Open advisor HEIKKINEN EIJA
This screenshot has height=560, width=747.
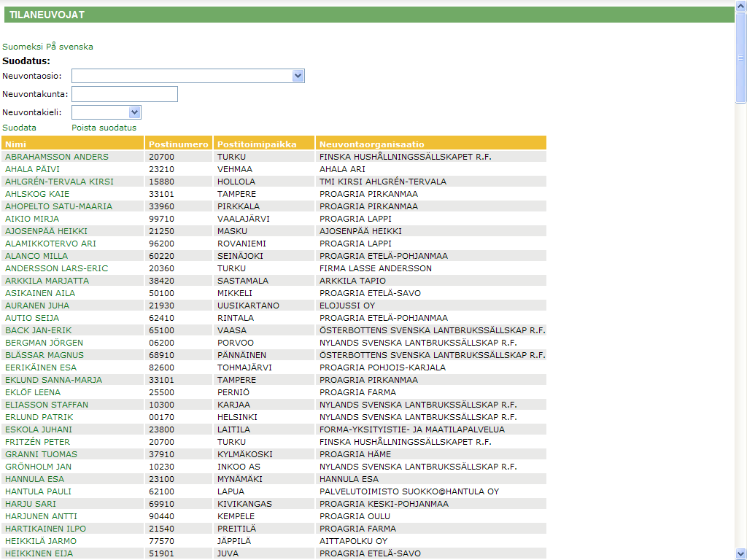(39, 553)
